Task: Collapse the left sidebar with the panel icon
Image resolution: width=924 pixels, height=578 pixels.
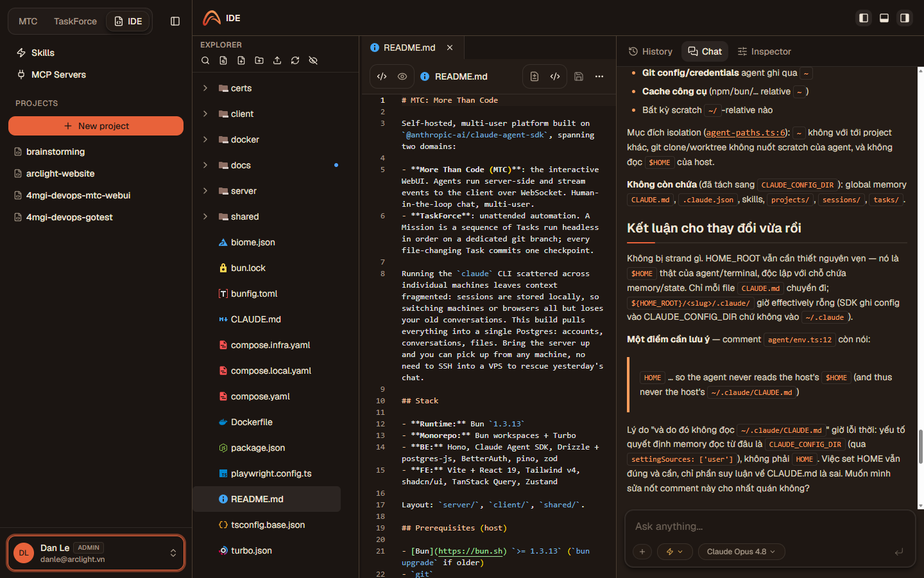Action: click(175, 21)
